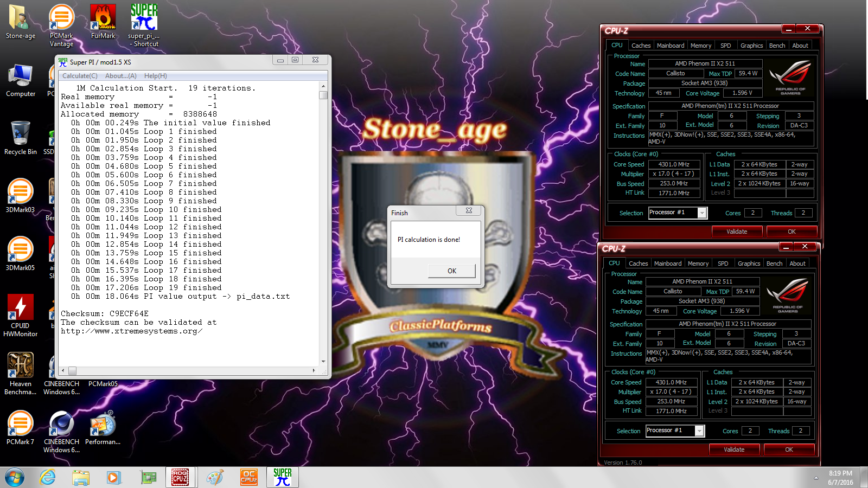
Task: Open Paint taskbar icon
Action: (x=215, y=478)
